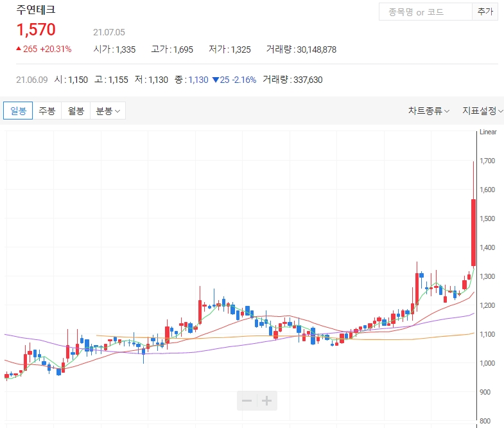Click the high price 고가: 1,695
504x428 pixels.
(x=172, y=49)
